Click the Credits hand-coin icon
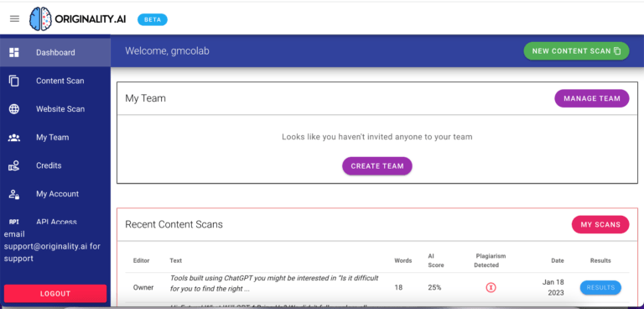 pos(14,165)
